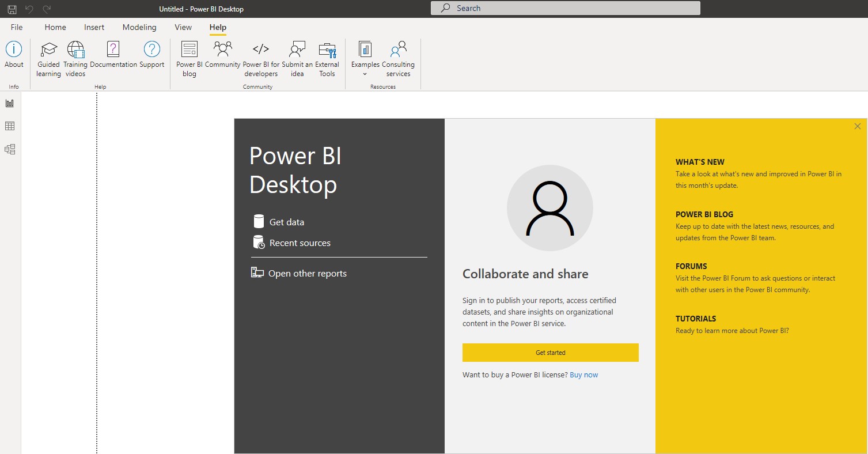
Task: Click the Open other reports folder icon
Action: 257,273
